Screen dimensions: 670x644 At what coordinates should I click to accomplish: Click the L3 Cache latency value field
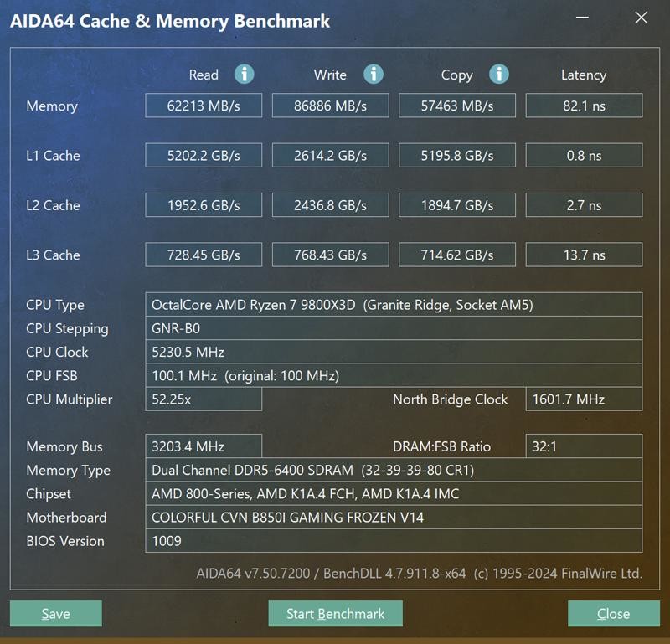tap(584, 255)
